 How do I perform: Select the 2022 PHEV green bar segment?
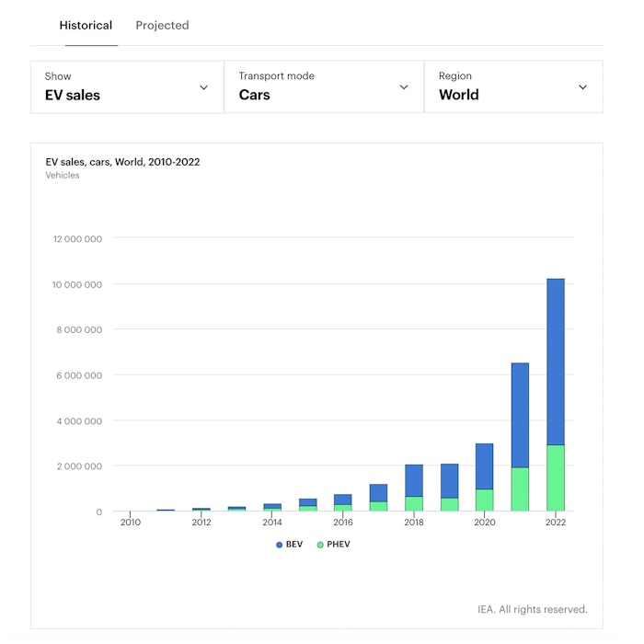(x=556, y=477)
